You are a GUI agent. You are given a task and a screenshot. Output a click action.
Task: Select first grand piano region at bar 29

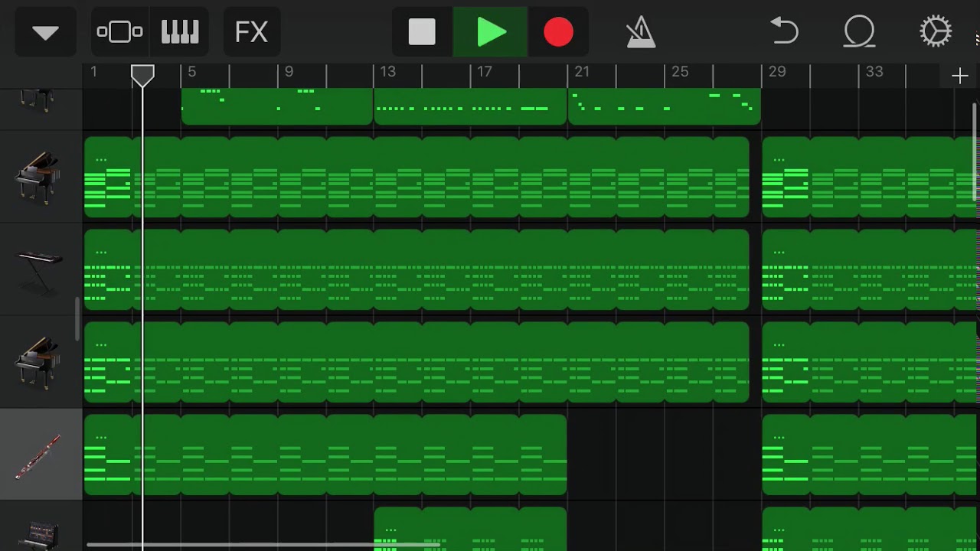click(871, 178)
